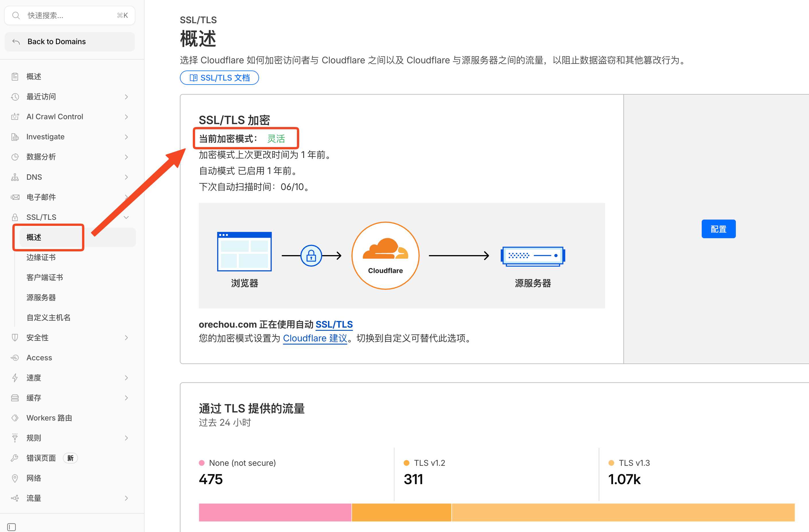This screenshot has width=809, height=532.
Task: Click the browser window illustration
Action: 244,251
